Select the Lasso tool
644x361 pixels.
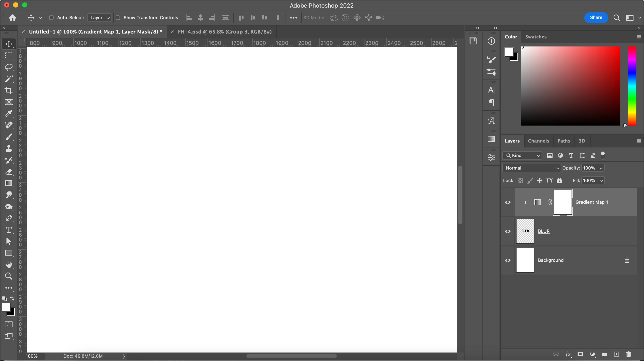point(9,67)
